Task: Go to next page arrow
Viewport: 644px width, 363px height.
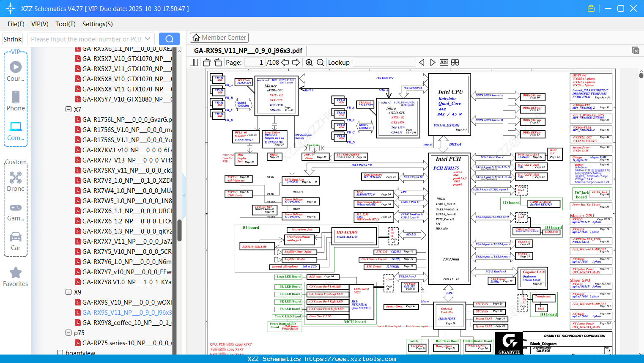Action: coord(296,63)
